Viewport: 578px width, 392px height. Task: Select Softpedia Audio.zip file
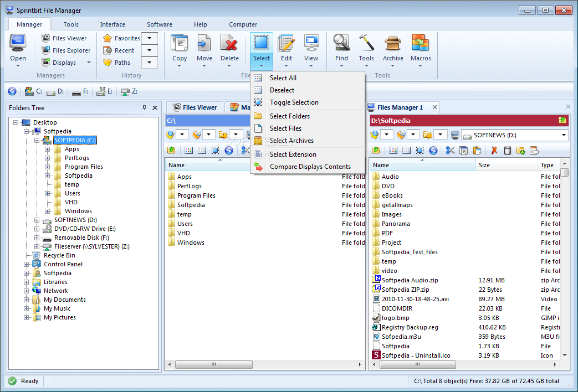[410, 280]
